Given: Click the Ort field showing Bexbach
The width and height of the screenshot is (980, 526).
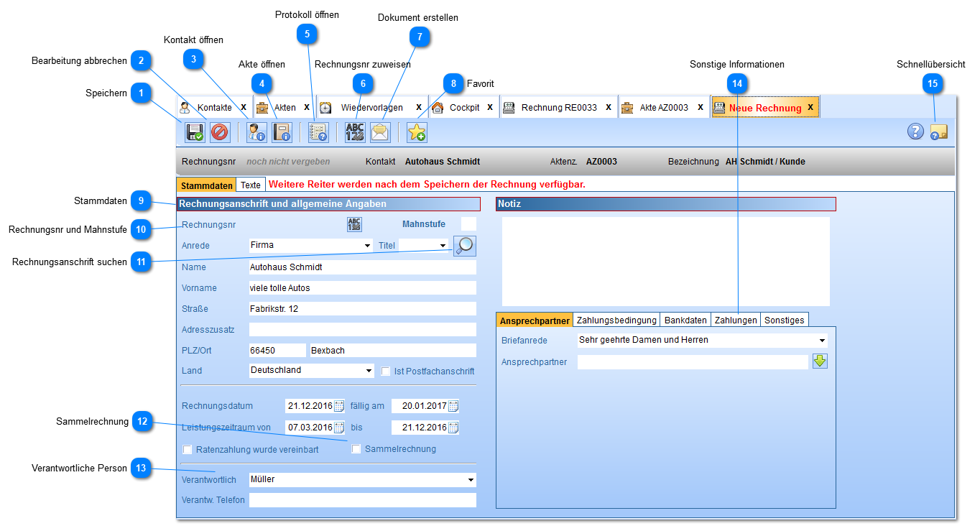Looking at the screenshot, I should coord(393,351).
